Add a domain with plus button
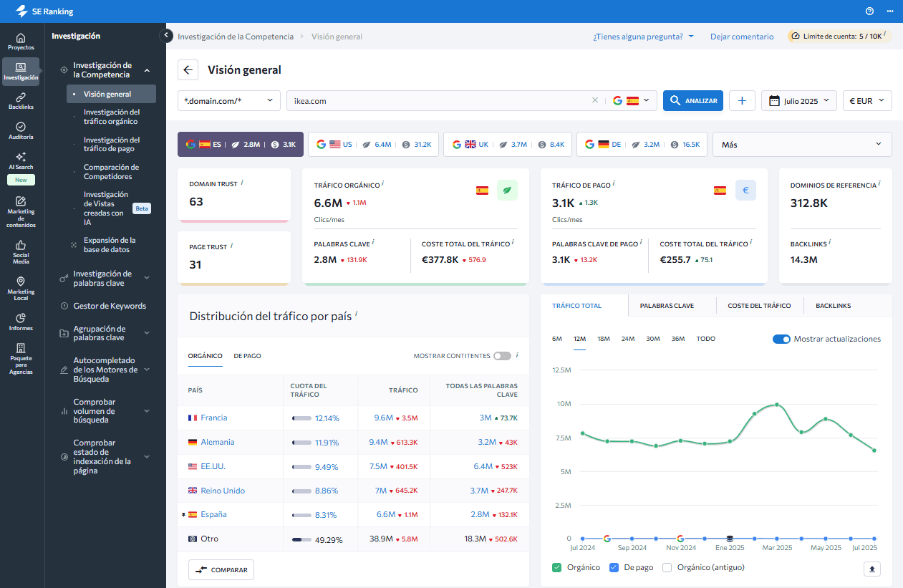The image size is (903, 588). (x=742, y=100)
